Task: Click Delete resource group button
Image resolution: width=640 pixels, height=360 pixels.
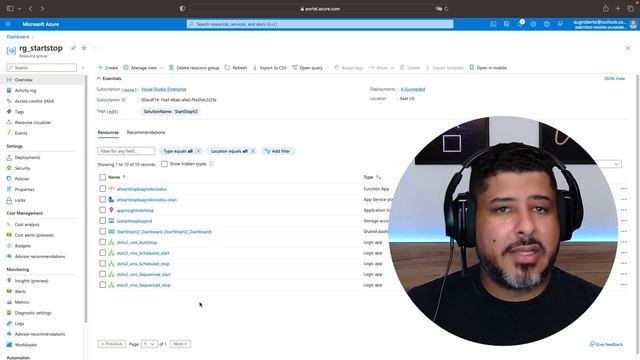Action: 194,68
